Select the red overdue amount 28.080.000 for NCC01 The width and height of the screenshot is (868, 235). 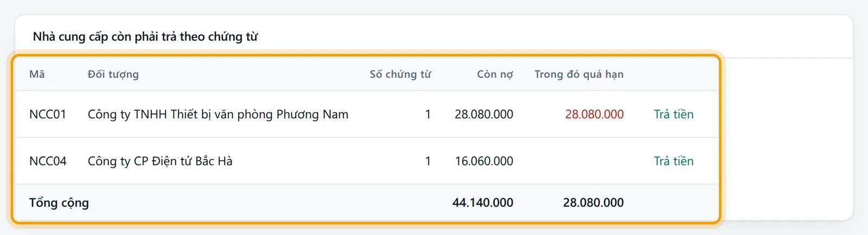(595, 114)
